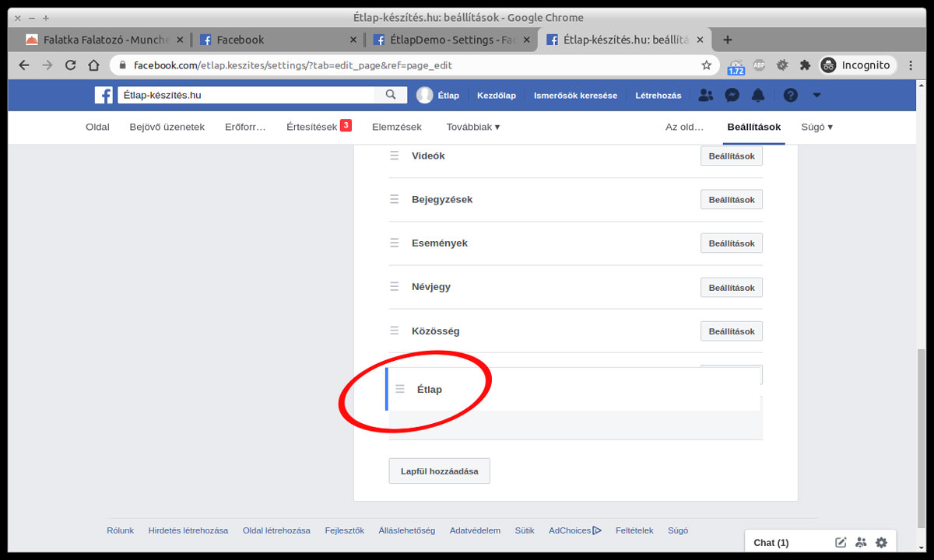Image resolution: width=934 pixels, height=560 pixels.
Task: Open the Adatvédelem footer link
Action: point(475,530)
